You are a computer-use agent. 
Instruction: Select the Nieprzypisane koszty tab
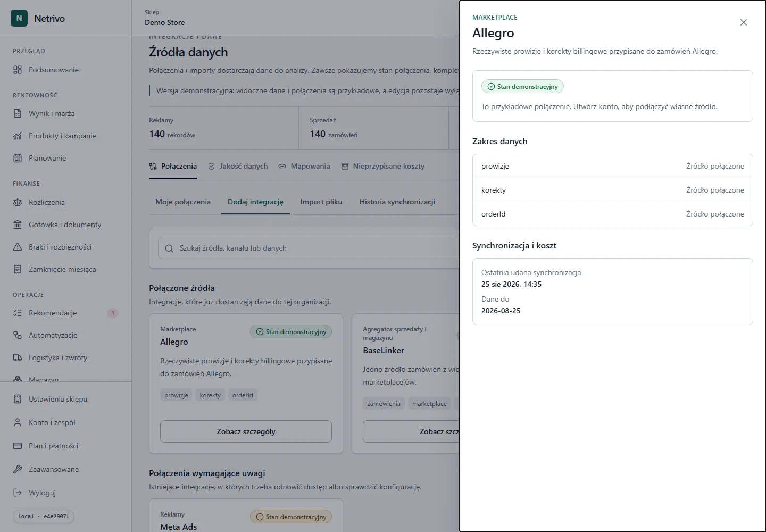[x=383, y=166]
